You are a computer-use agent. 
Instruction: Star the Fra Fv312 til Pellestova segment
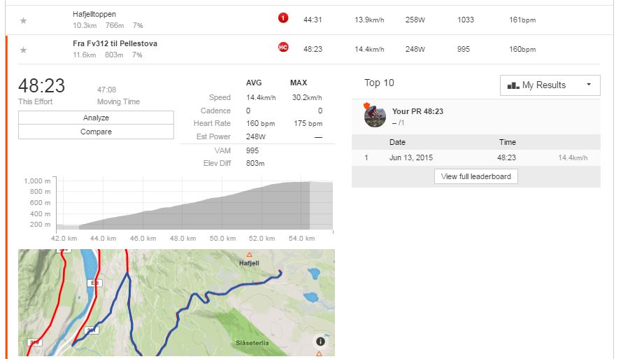pos(23,50)
